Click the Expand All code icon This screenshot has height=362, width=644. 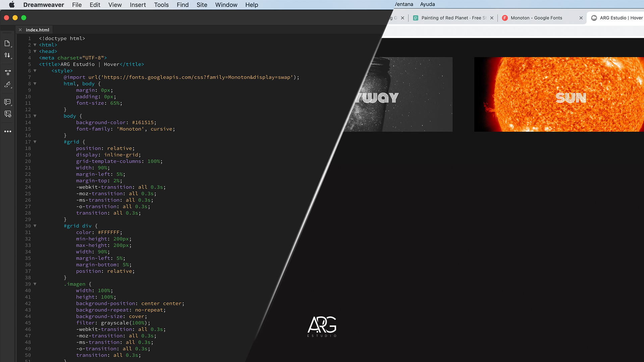pos(7,73)
